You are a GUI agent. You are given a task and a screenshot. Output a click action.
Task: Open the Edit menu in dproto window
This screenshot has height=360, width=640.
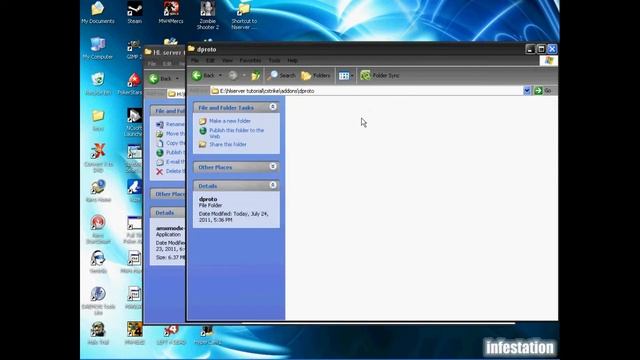point(210,60)
